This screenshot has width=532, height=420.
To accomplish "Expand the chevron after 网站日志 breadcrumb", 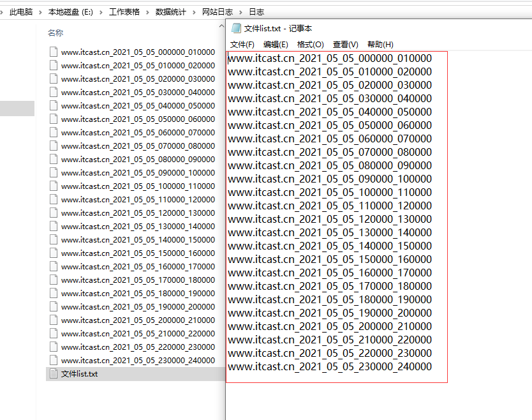I will point(240,12).
